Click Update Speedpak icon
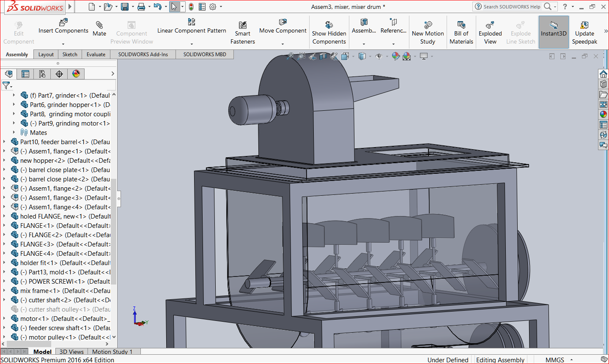This screenshot has width=609, height=364. coord(584,25)
